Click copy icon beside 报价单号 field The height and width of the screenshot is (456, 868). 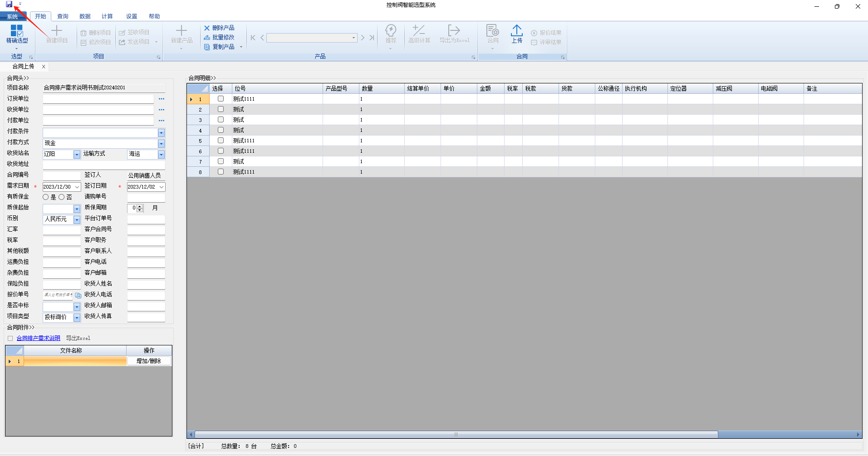click(x=78, y=295)
